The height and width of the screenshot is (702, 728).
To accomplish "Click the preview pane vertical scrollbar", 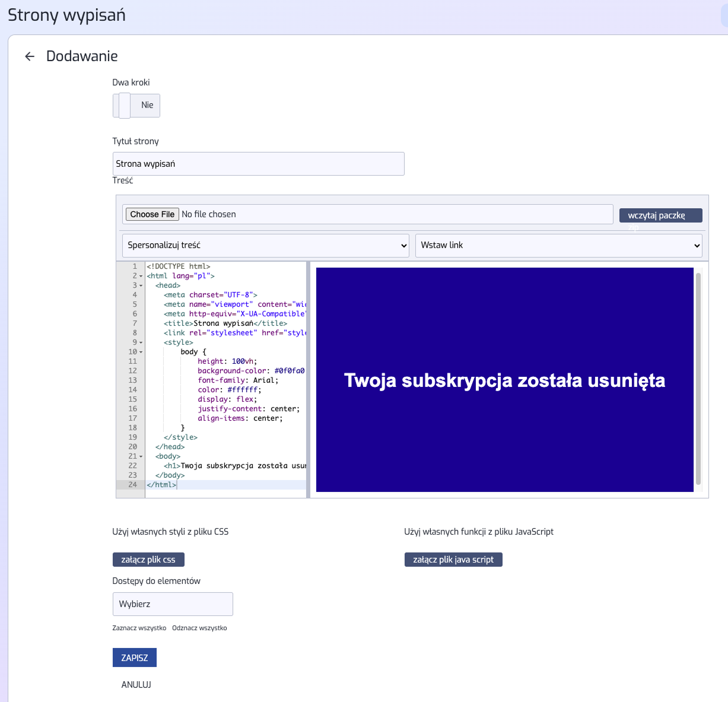I will pos(698,379).
